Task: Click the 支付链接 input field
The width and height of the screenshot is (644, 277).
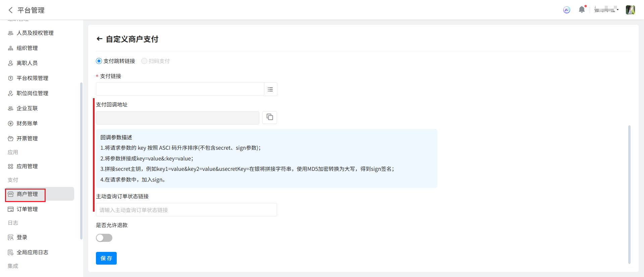Action: coord(180,89)
